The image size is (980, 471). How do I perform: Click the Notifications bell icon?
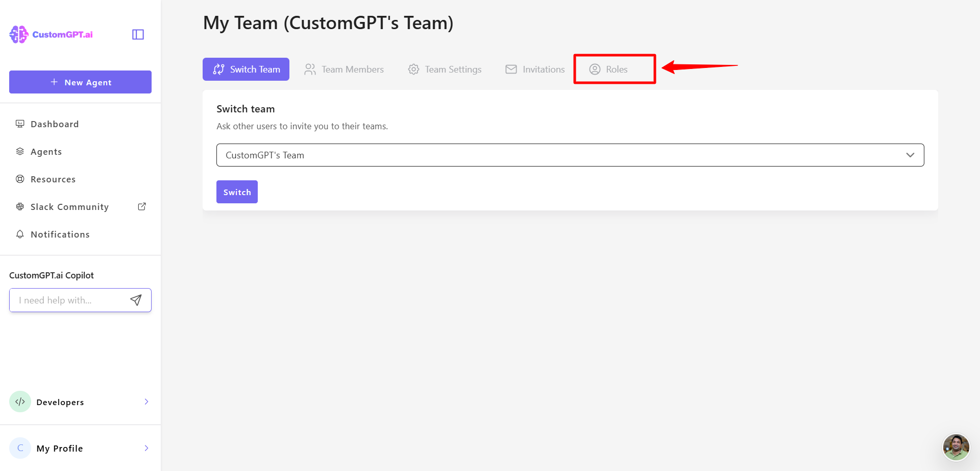coord(20,234)
